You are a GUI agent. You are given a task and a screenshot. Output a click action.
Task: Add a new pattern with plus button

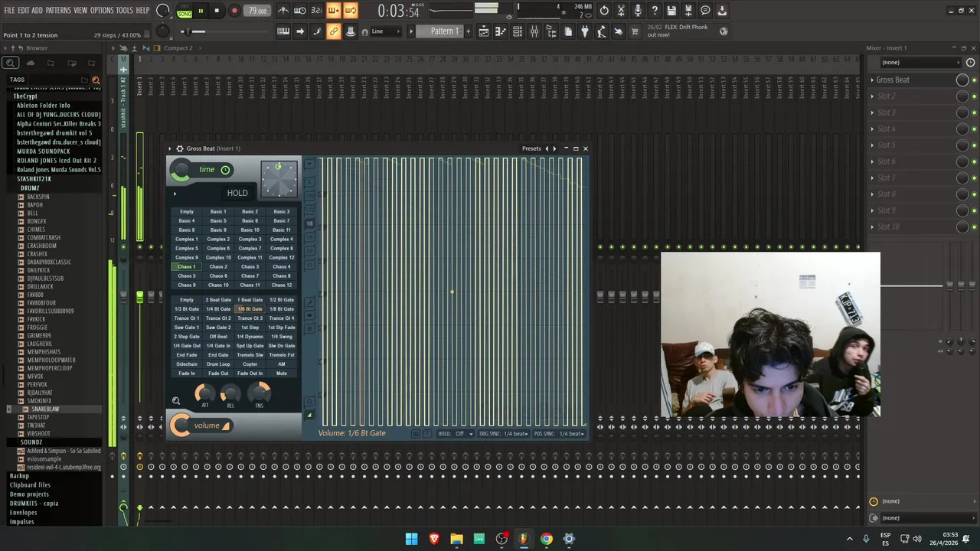coord(468,31)
